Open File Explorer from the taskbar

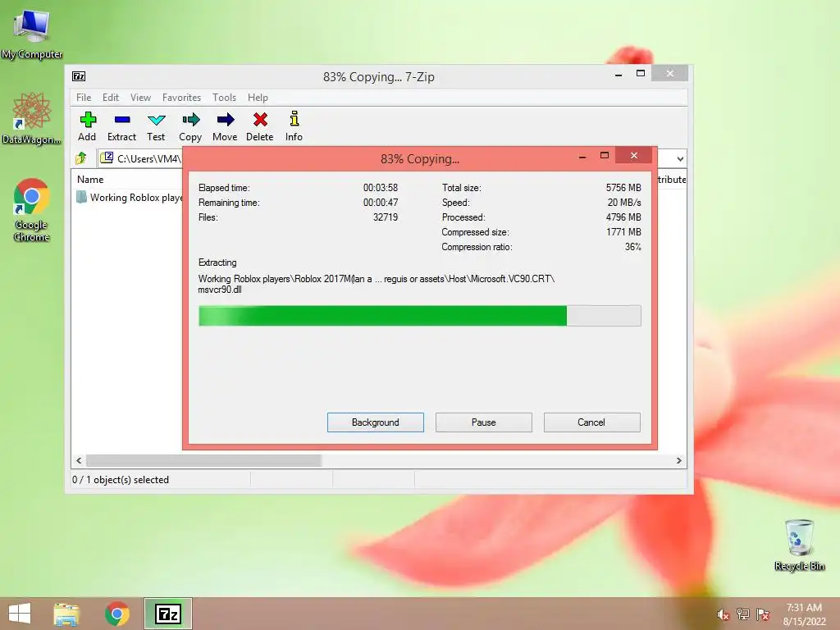pos(66,614)
